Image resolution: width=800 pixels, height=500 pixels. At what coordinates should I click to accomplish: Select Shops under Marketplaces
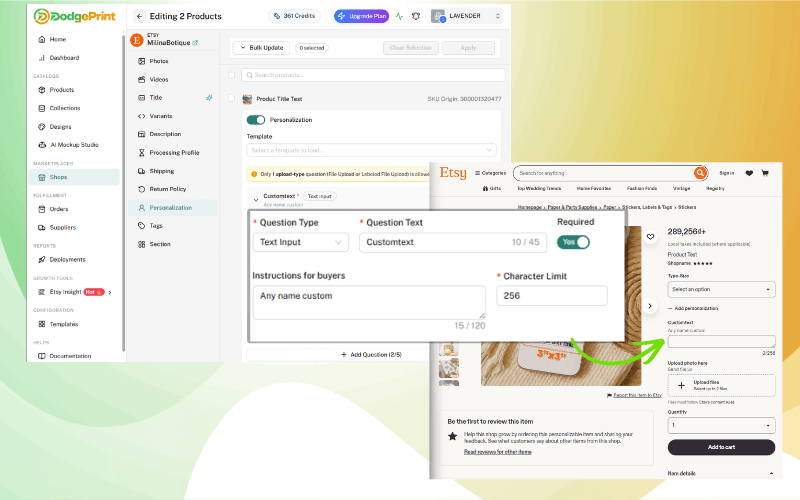coord(74,177)
